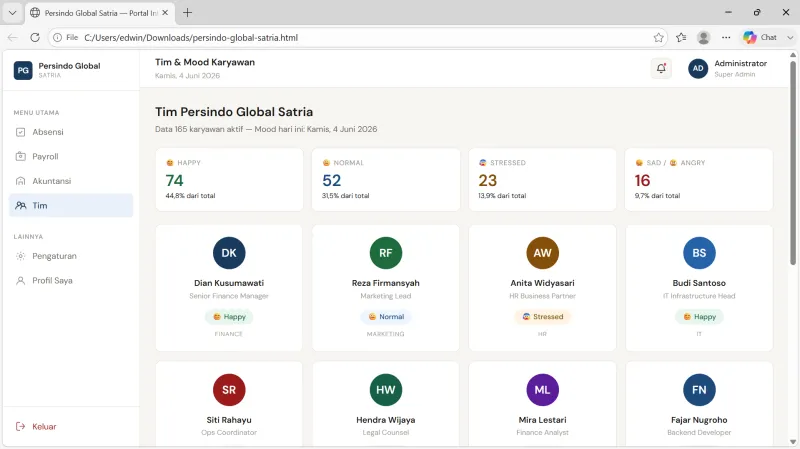
Task: Open browser Settings and more menu
Action: pos(726,37)
